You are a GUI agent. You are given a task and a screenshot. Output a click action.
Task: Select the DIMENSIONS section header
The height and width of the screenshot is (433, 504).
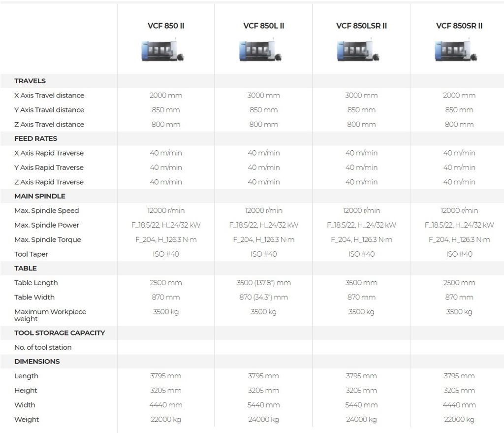click(x=37, y=361)
